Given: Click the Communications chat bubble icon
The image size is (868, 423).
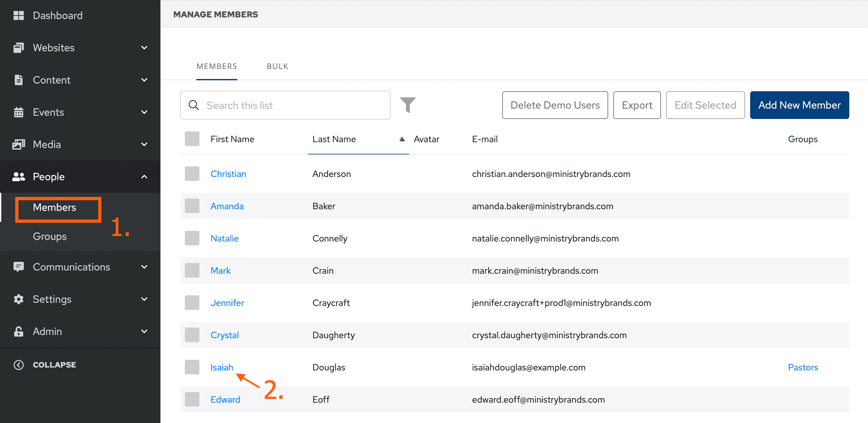Looking at the screenshot, I should point(19,267).
